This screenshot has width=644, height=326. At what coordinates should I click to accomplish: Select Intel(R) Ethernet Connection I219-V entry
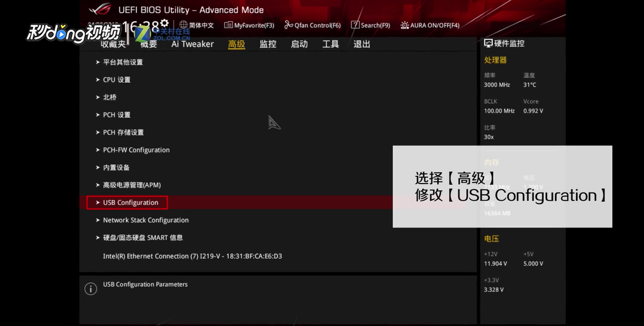tap(192, 256)
